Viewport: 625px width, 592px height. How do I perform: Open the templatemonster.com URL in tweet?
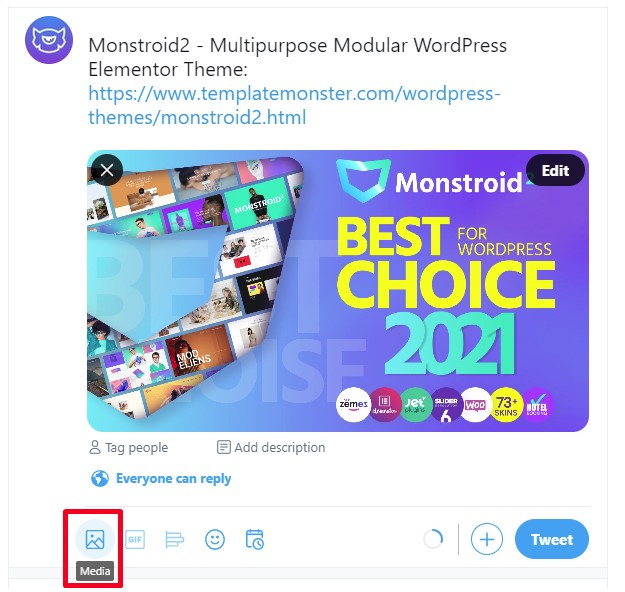[x=294, y=105]
